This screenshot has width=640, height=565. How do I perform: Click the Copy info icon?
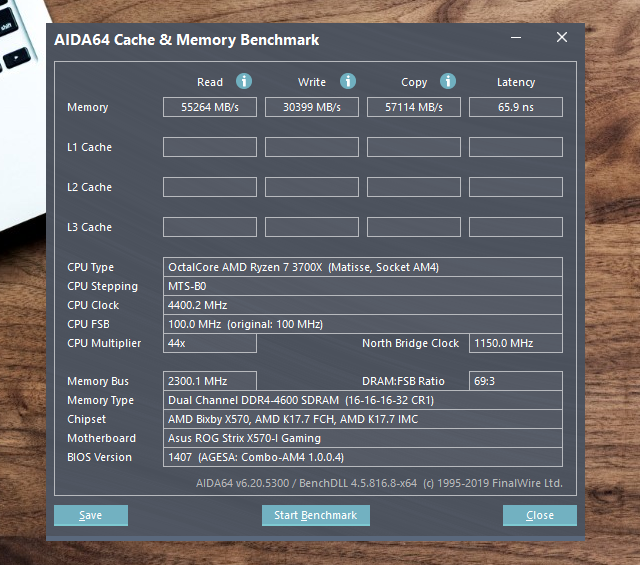coord(448,81)
